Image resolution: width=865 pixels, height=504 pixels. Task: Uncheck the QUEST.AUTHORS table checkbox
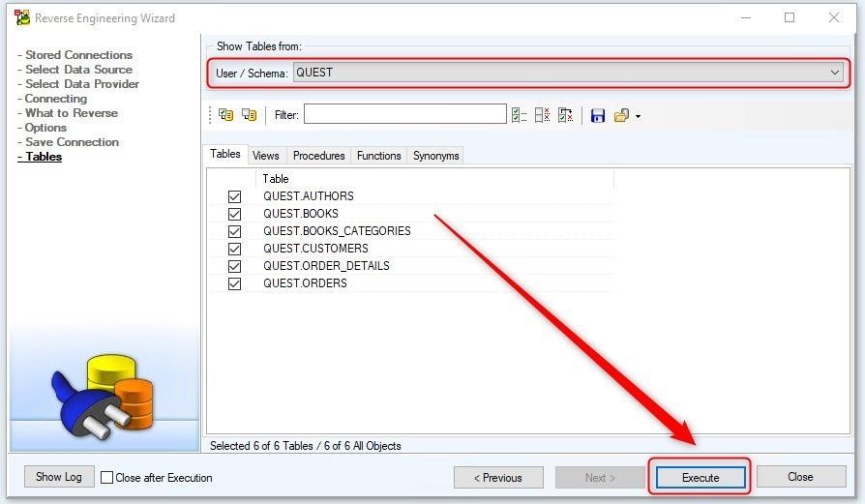point(234,196)
